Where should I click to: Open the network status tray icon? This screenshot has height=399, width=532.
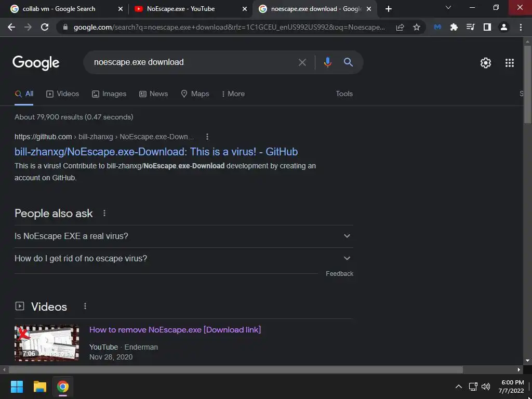click(x=473, y=387)
